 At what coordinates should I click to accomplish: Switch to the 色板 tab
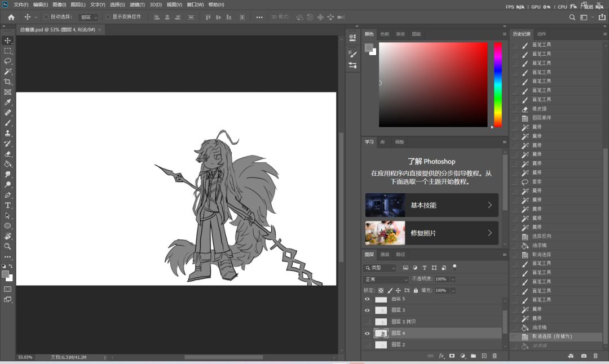(385, 34)
